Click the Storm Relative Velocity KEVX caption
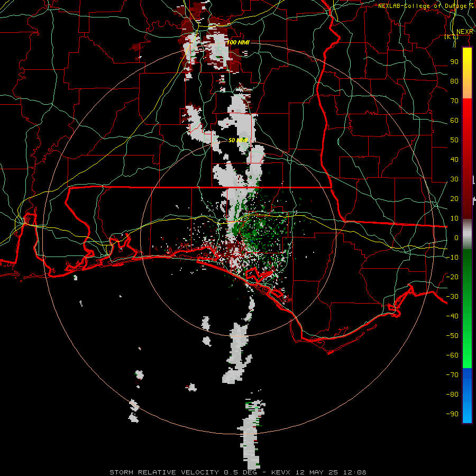 tap(237, 472)
